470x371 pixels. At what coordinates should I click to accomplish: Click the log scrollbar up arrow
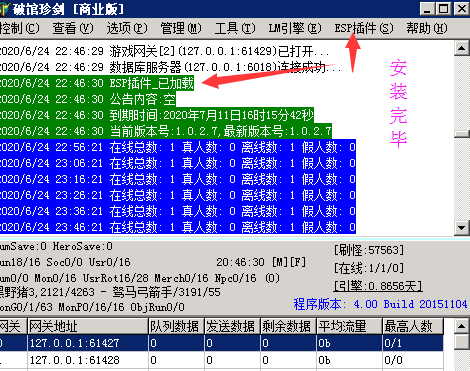click(462, 48)
